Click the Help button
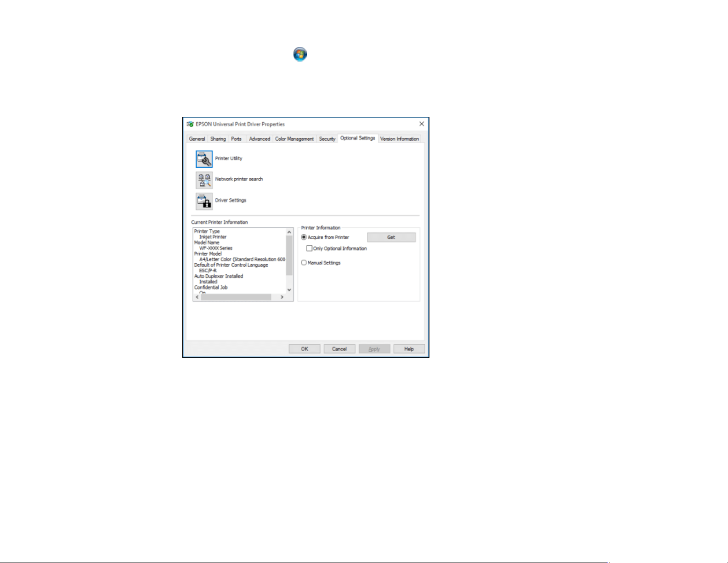The width and height of the screenshot is (728, 563). click(409, 349)
